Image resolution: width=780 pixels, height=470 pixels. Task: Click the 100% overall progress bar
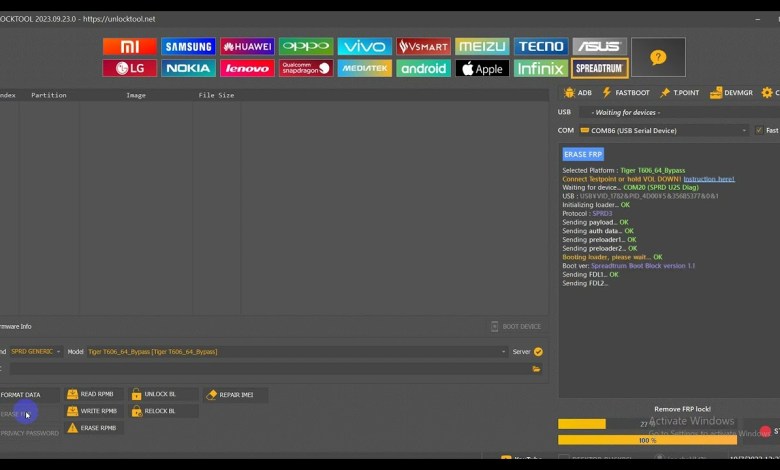point(647,439)
